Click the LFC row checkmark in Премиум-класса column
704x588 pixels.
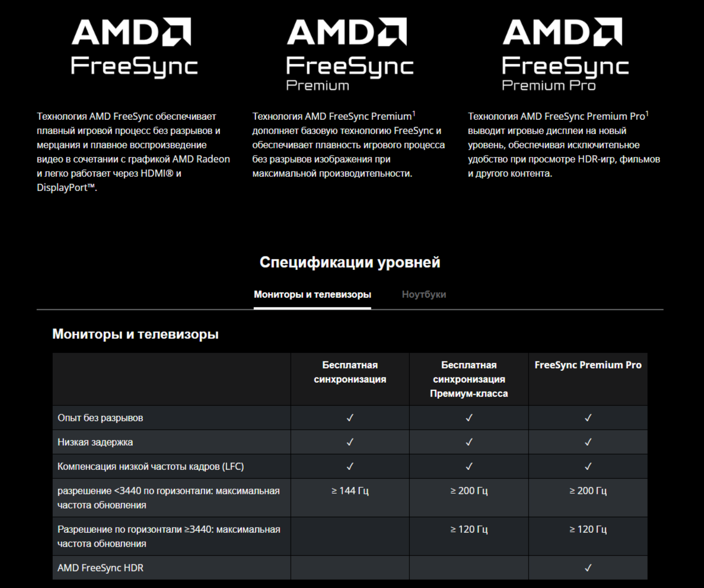[469, 466]
